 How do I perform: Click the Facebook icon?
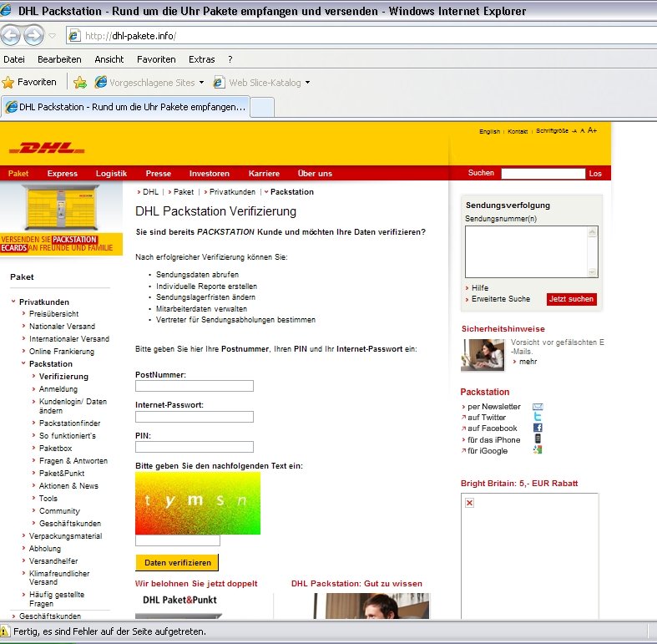pyautogui.click(x=538, y=428)
